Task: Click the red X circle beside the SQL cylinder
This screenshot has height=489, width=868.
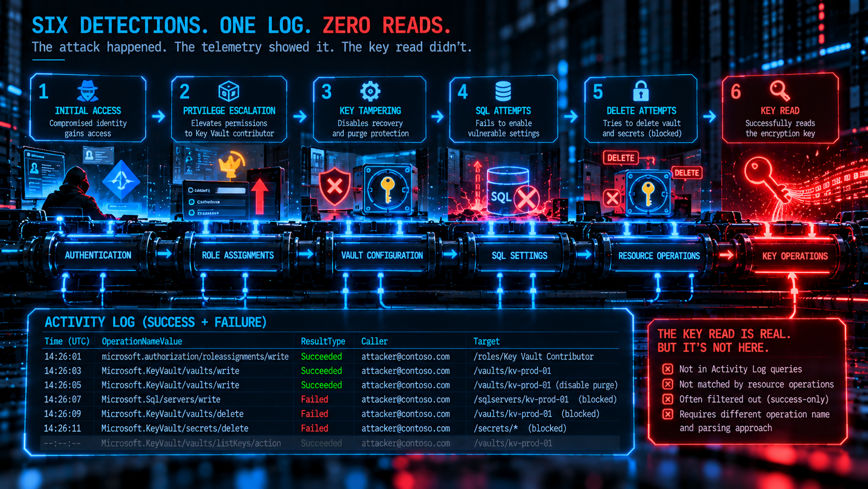Action: [x=527, y=199]
